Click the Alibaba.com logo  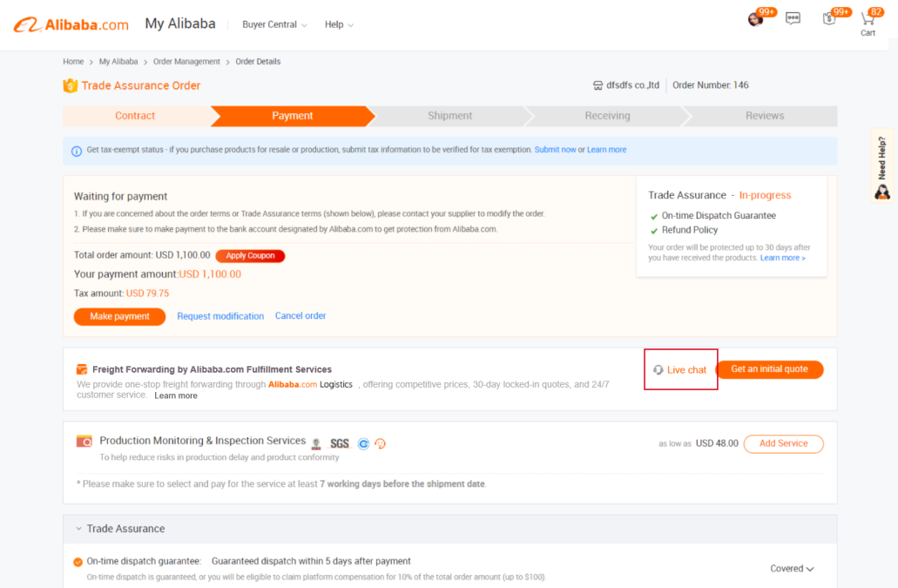71,24
